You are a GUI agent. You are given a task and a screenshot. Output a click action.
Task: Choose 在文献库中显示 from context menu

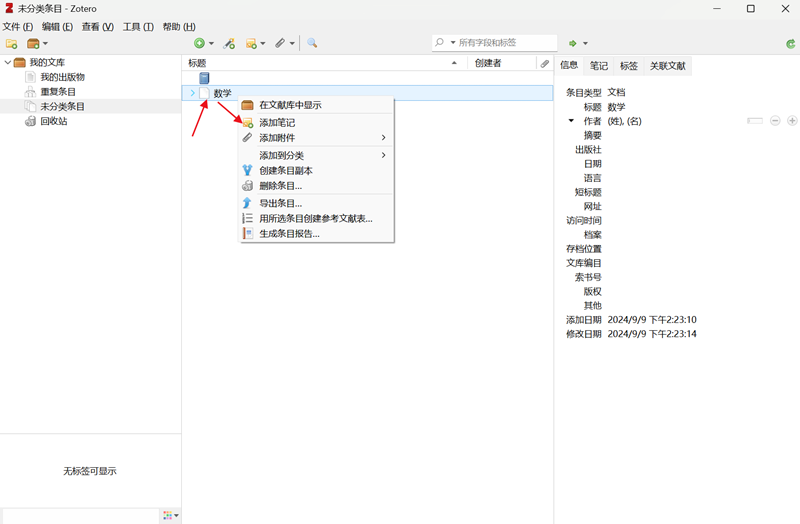(316, 105)
